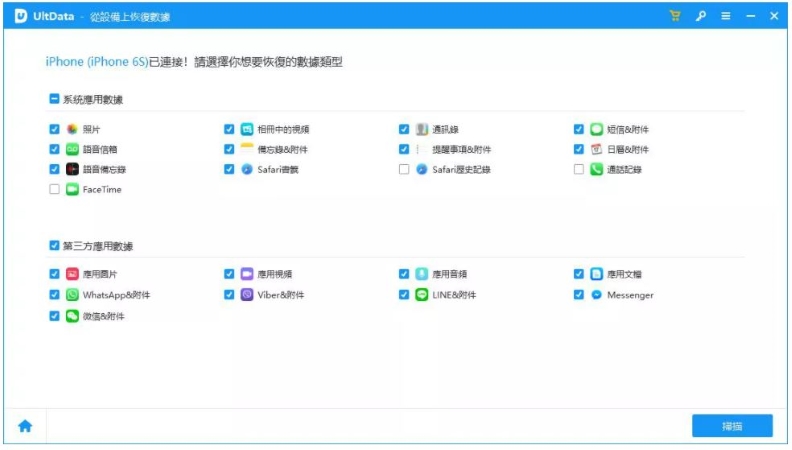
Task: Toggle the 系統應用數據 select-all checkbox
Action: point(54,98)
